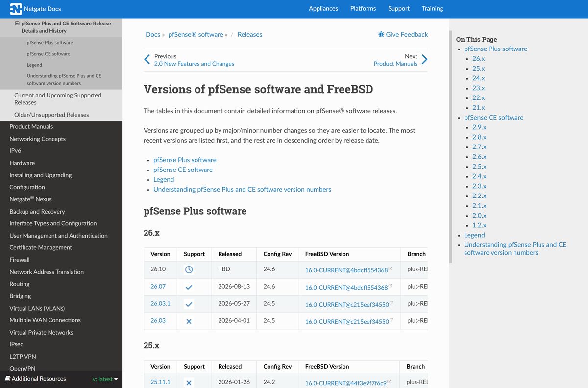Jump to Legend in On This Page

pos(474,235)
